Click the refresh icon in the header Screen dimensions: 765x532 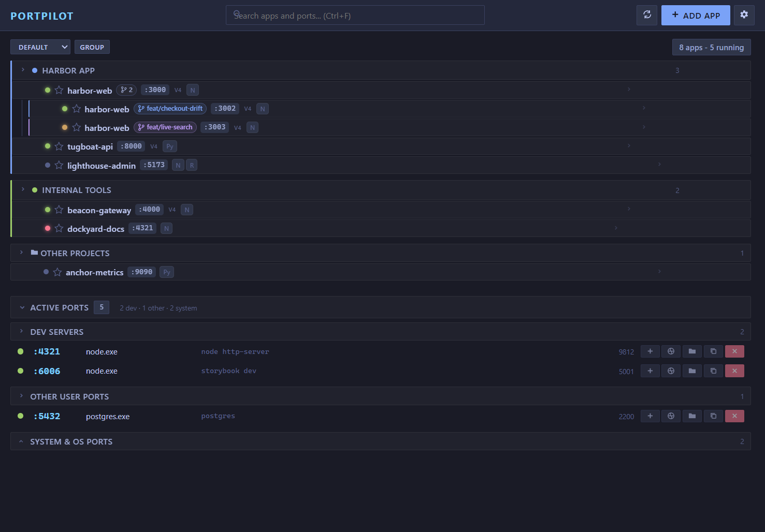coord(647,15)
